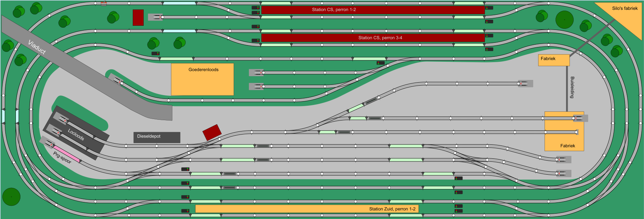Image resolution: width=644 pixels, height=219 pixels.
Task: Click the small Fabriek building near the silo
Action: pos(554,60)
